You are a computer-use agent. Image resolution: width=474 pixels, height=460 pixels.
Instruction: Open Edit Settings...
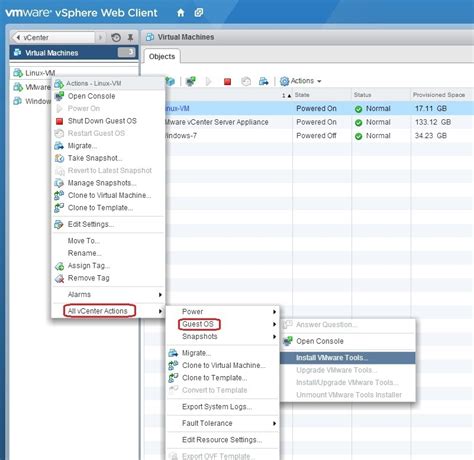click(91, 224)
